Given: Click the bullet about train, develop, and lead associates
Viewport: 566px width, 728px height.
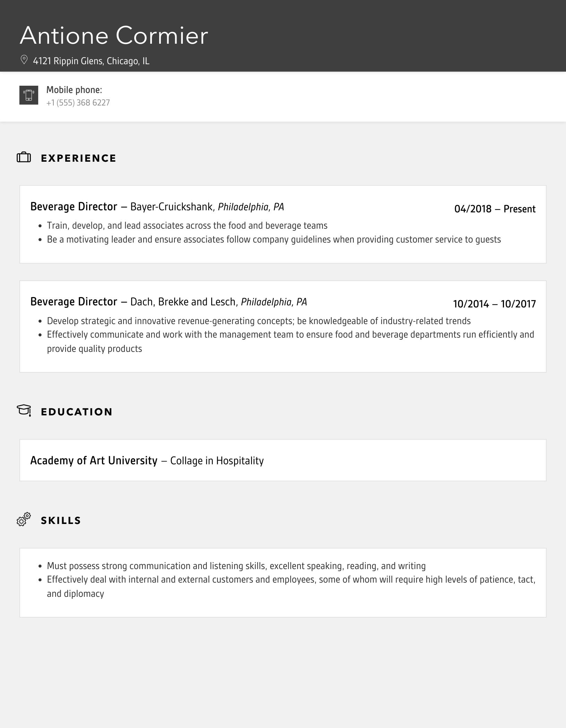Looking at the screenshot, I should point(187,226).
